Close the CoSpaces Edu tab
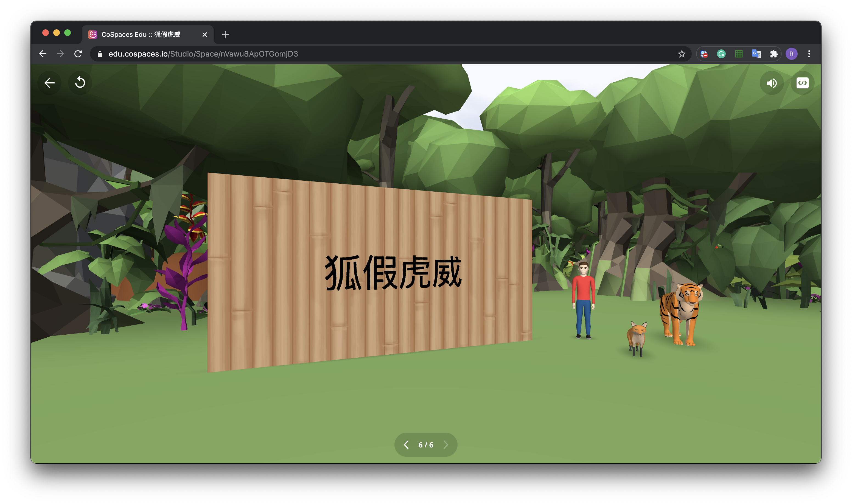 205,35
